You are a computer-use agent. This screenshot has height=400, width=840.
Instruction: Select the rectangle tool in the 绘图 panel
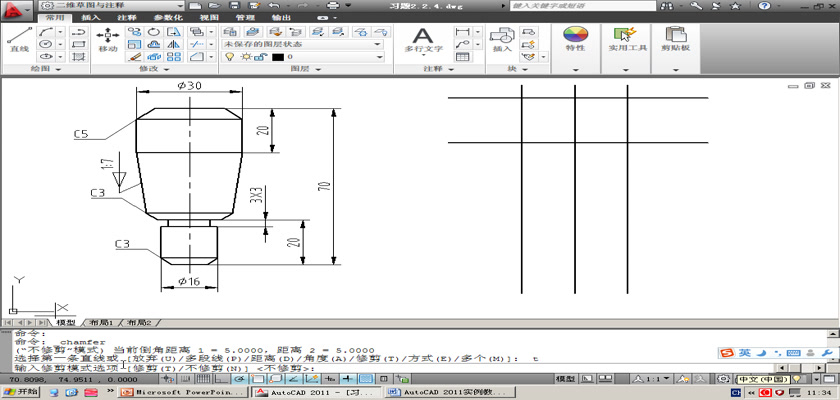(79, 44)
